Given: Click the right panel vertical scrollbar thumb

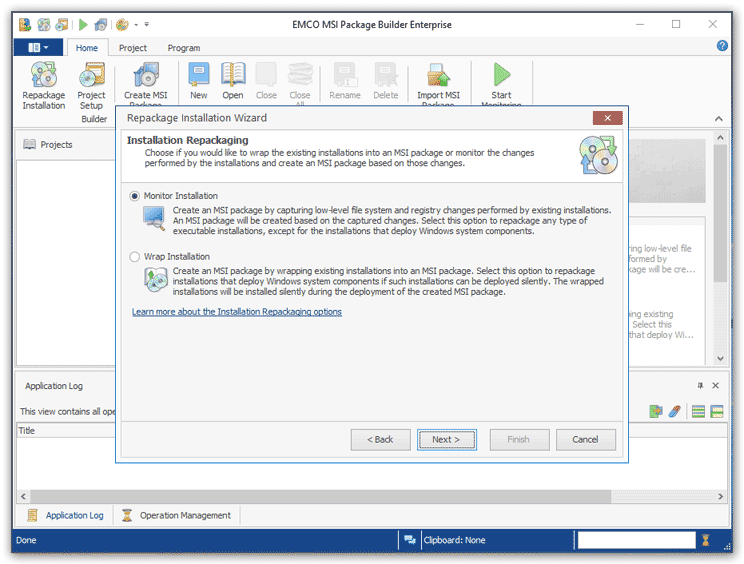Looking at the screenshot, I should [720, 213].
